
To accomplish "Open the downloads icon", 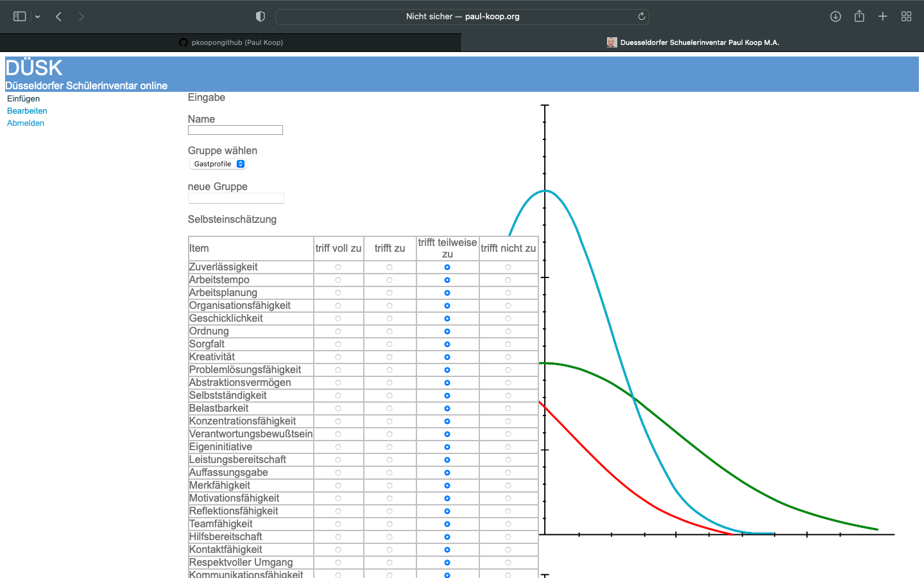I will (835, 17).
